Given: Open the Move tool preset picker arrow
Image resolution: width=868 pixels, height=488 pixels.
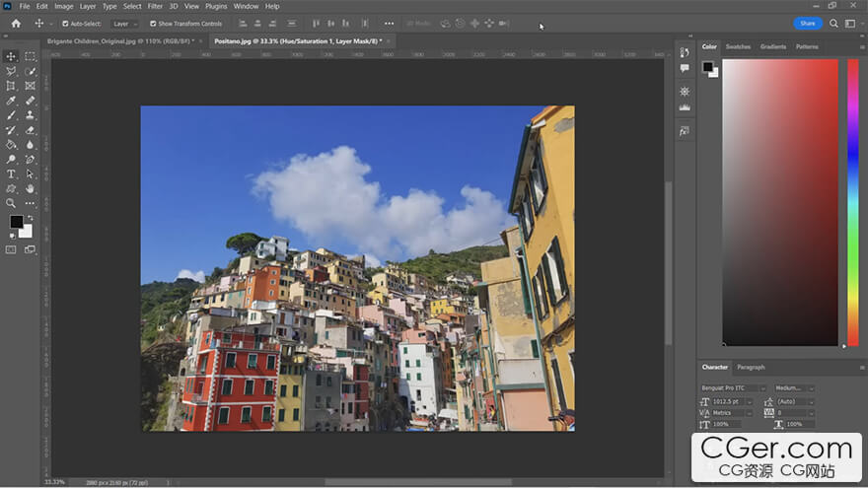Looking at the screenshot, I should tap(51, 24).
